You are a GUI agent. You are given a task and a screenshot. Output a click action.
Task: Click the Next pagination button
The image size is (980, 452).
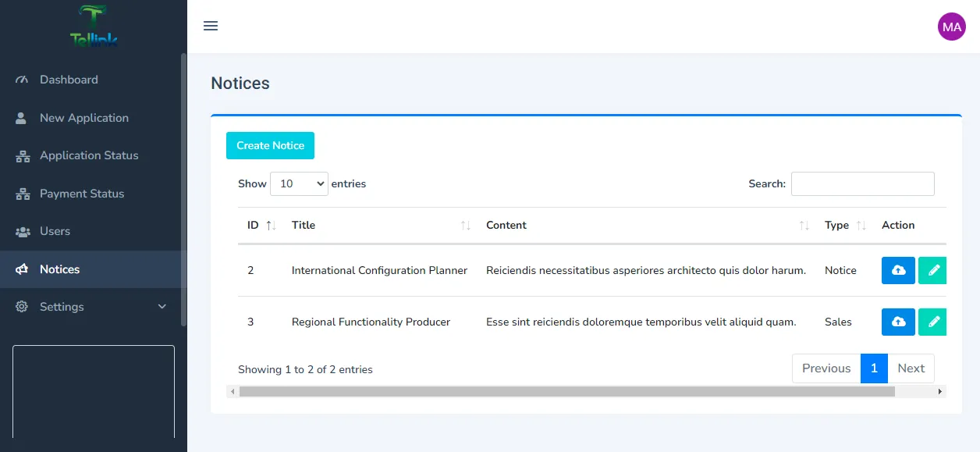tap(911, 368)
